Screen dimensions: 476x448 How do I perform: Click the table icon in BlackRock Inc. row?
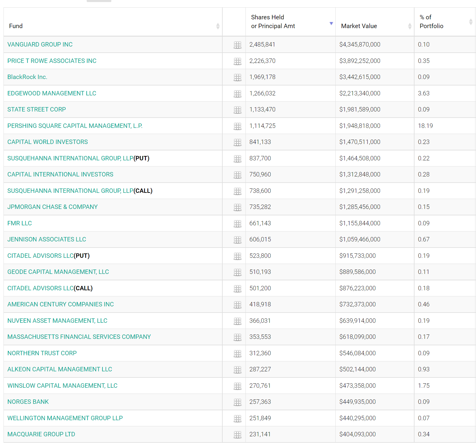[x=238, y=77]
